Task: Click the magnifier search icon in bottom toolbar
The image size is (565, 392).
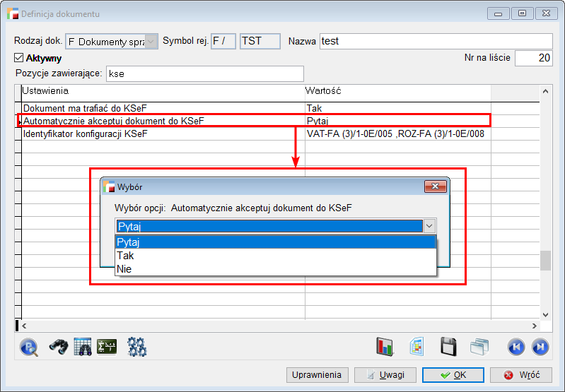Action: (x=29, y=347)
